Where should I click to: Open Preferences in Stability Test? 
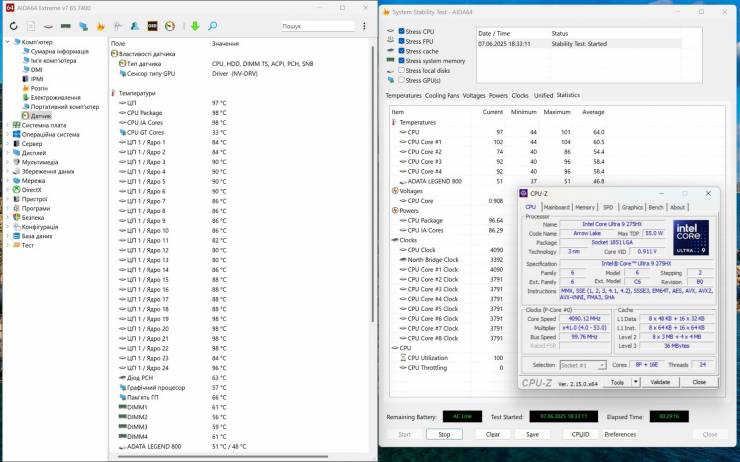[x=620, y=434]
